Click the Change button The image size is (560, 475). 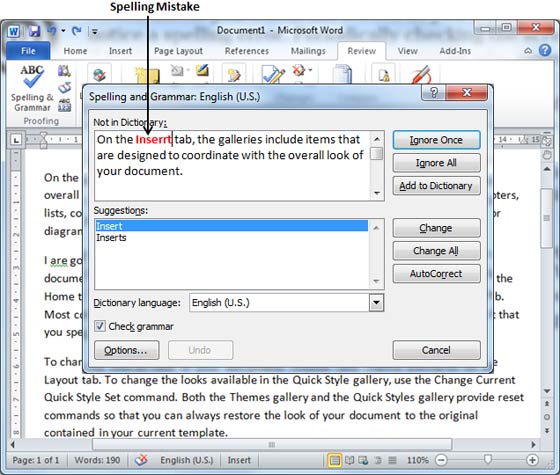pos(436,228)
